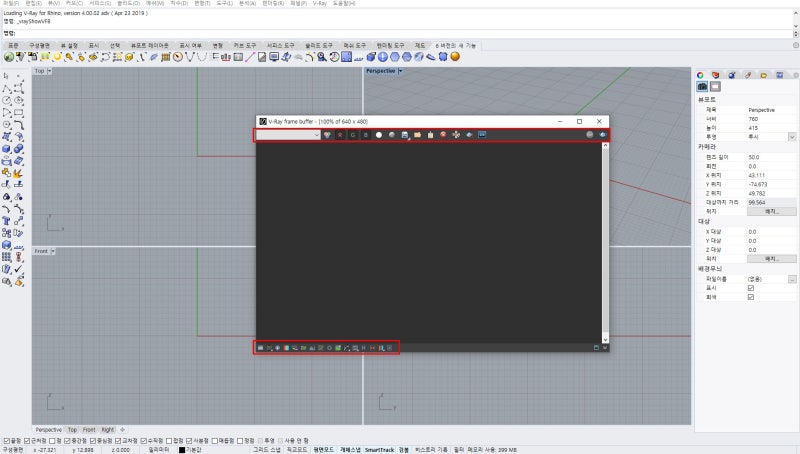Click the clear image clipboard icon in frame buffer
The height and width of the screenshot is (454, 800).
point(430,135)
